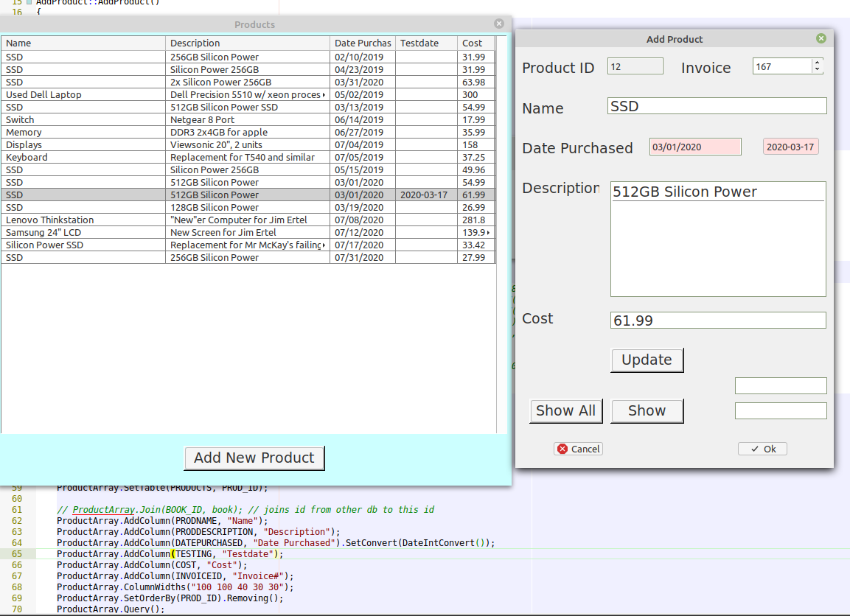The width and height of the screenshot is (850, 616).
Task: Confirm with the Ok button
Action: [x=762, y=449]
